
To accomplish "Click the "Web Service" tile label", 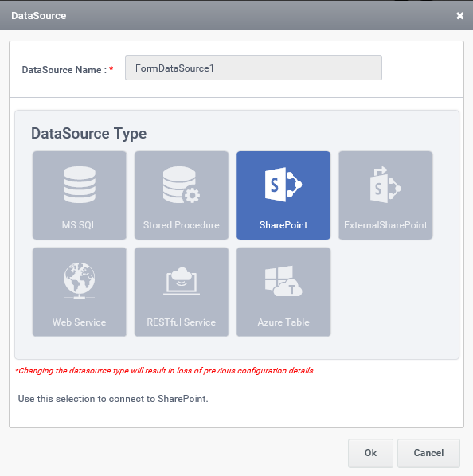I will [80, 322].
